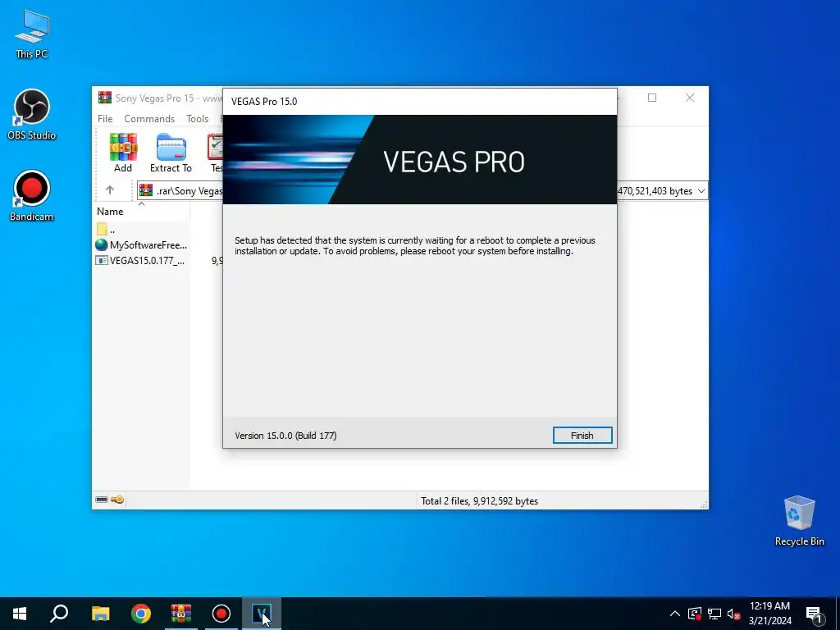
Task: Click WinRAR icon in its title bar
Action: [x=105, y=98]
